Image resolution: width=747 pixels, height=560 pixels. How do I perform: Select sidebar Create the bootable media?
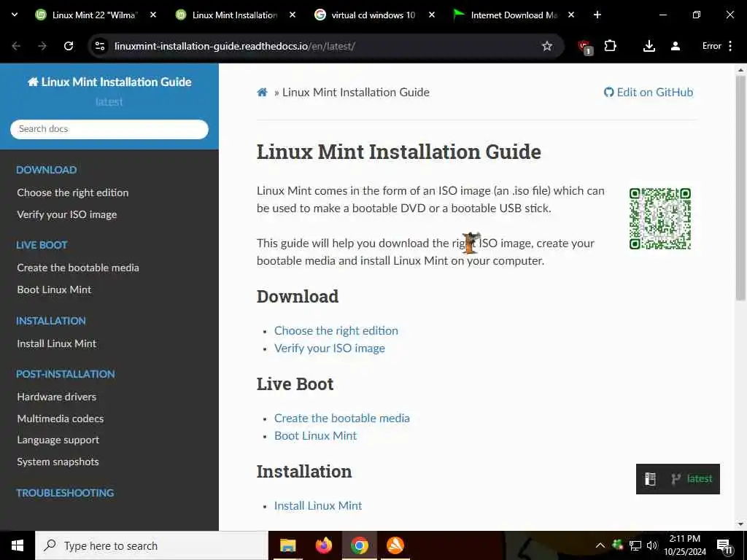point(78,268)
